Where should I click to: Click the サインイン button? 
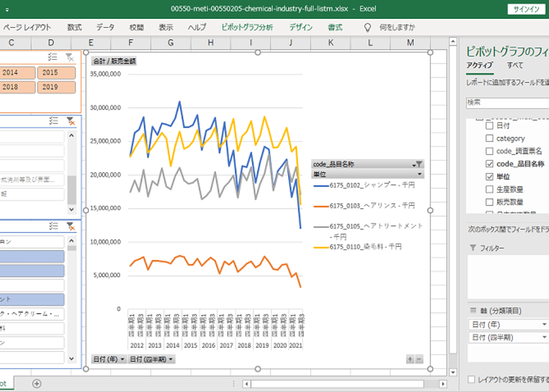[526, 10]
